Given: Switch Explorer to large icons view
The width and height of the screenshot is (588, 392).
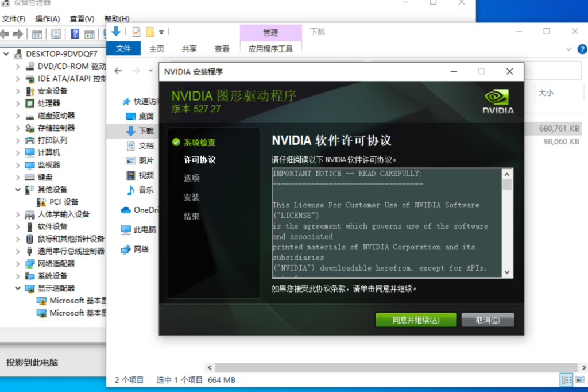Looking at the screenshot, I should click(579, 380).
